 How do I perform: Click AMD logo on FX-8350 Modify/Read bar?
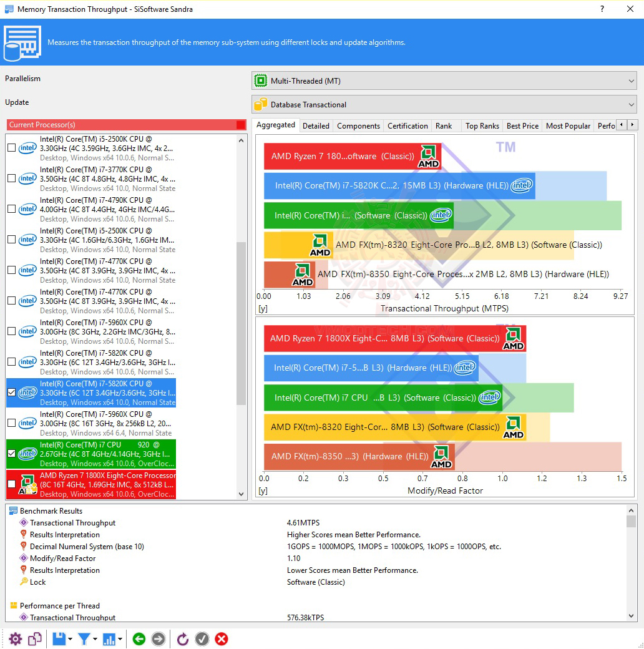(x=442, y=457)
